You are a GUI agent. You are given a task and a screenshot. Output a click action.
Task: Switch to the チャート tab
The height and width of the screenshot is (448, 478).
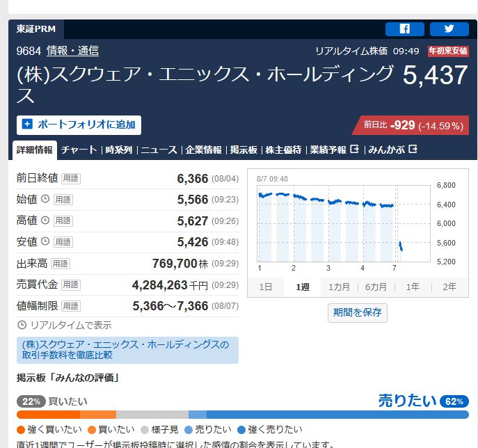pyautogui.click(x=79, y=150)
